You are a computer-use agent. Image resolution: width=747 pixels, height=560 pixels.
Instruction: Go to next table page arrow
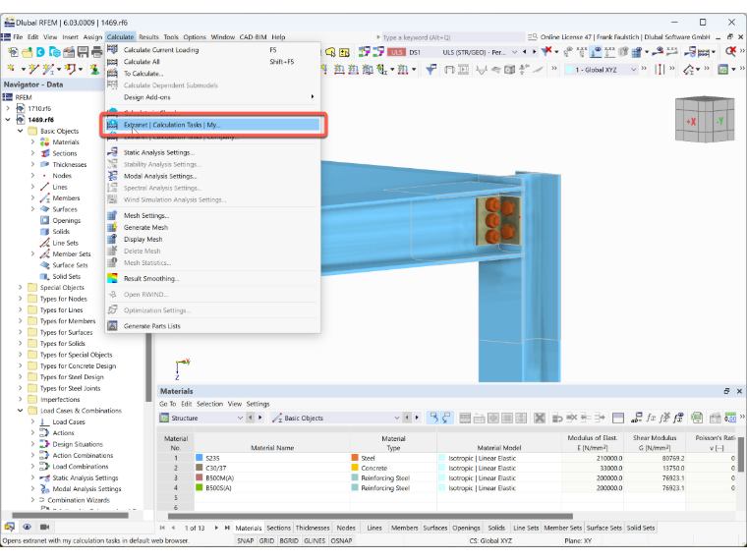[216, 528]
